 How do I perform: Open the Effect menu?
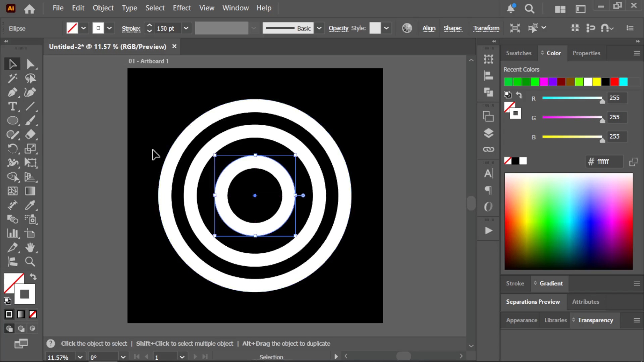pos(182,8)
